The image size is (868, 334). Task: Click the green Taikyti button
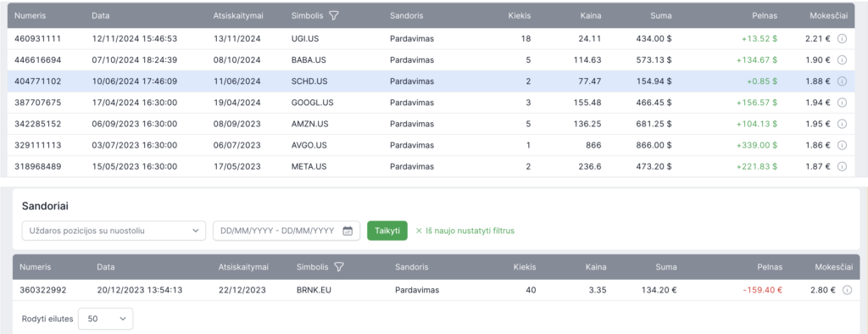(x=387, y=231)
